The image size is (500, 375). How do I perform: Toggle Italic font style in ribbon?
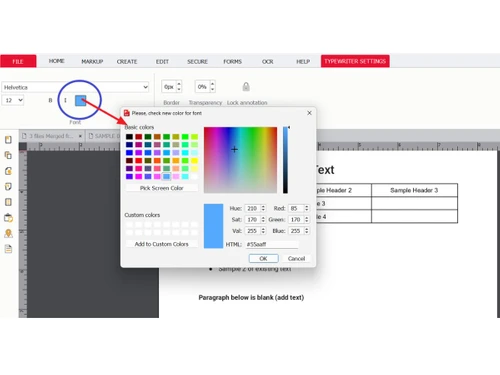click(65, 100)
